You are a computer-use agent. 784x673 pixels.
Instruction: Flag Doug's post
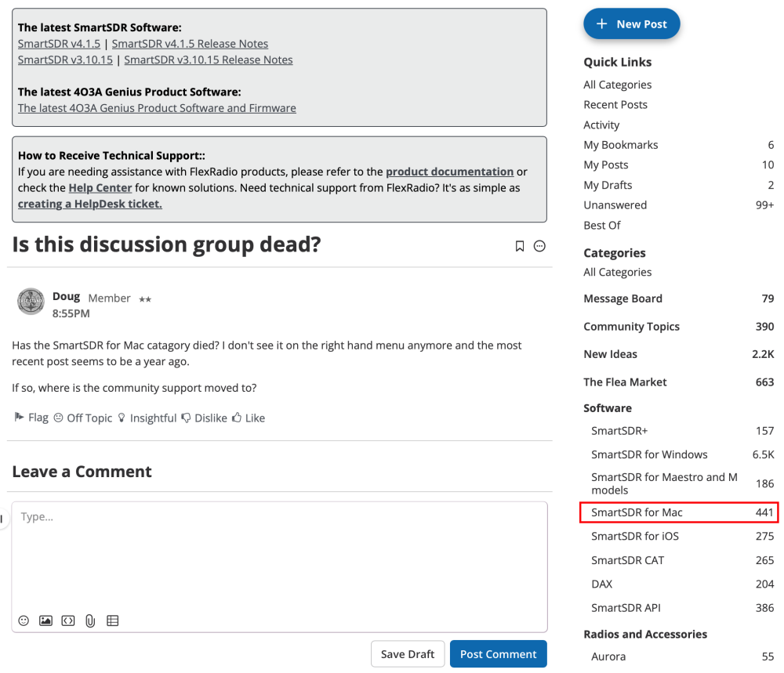click(31, 418)
